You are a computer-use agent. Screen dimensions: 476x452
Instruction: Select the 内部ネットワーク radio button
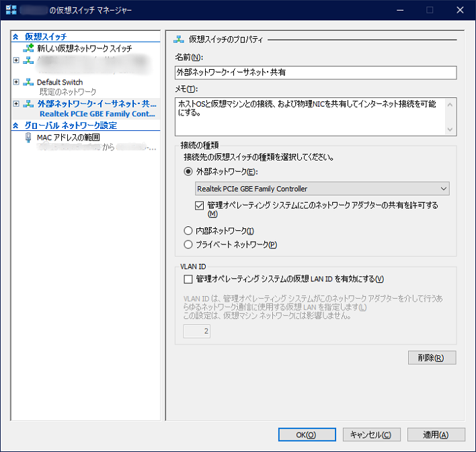[188, 231]
